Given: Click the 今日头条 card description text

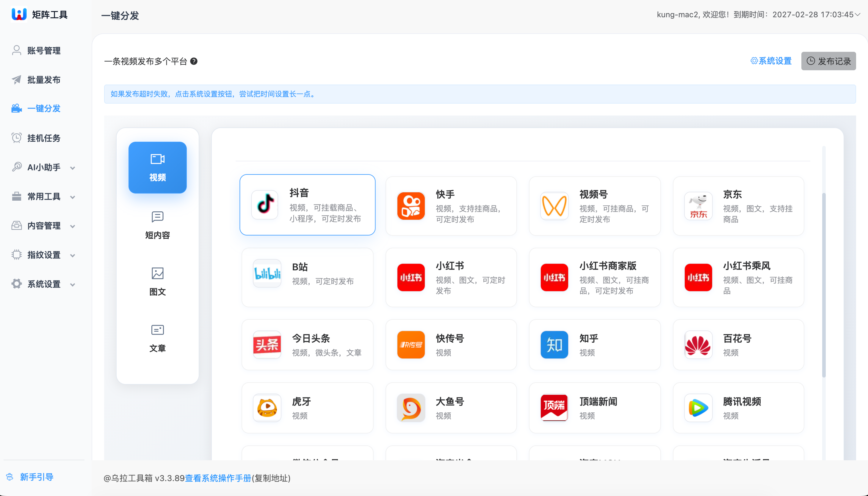Looking at the screenshot, I should coord(327,352).
